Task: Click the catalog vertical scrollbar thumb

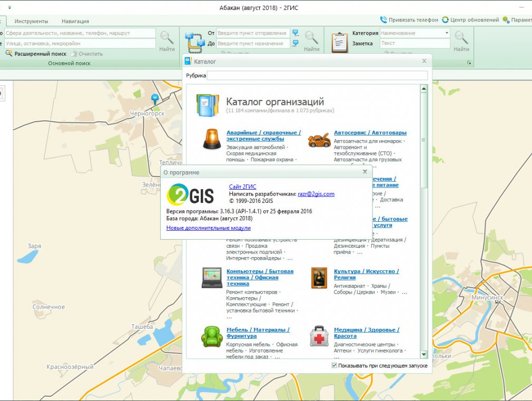Action: pyautogui.click(x=424, y=140)
